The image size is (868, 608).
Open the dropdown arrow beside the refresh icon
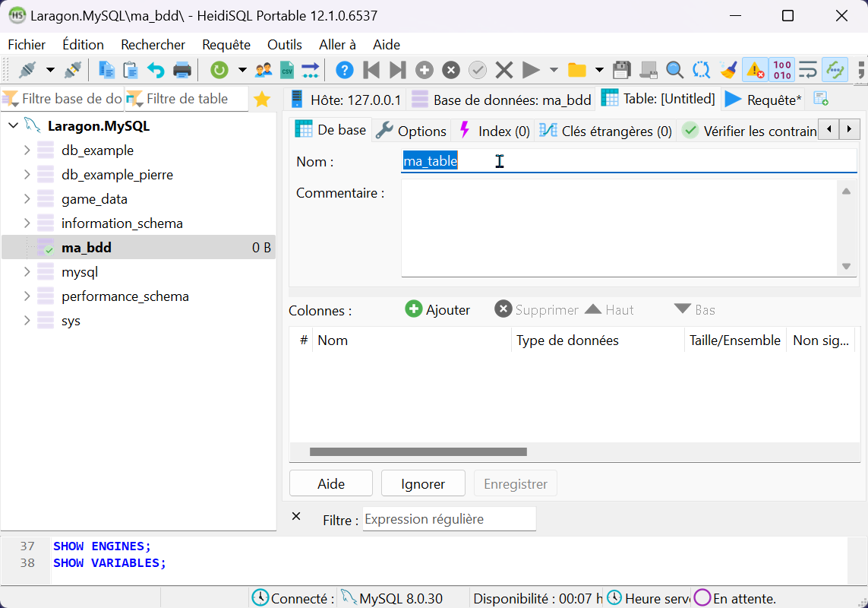click(x=242, y=71)
